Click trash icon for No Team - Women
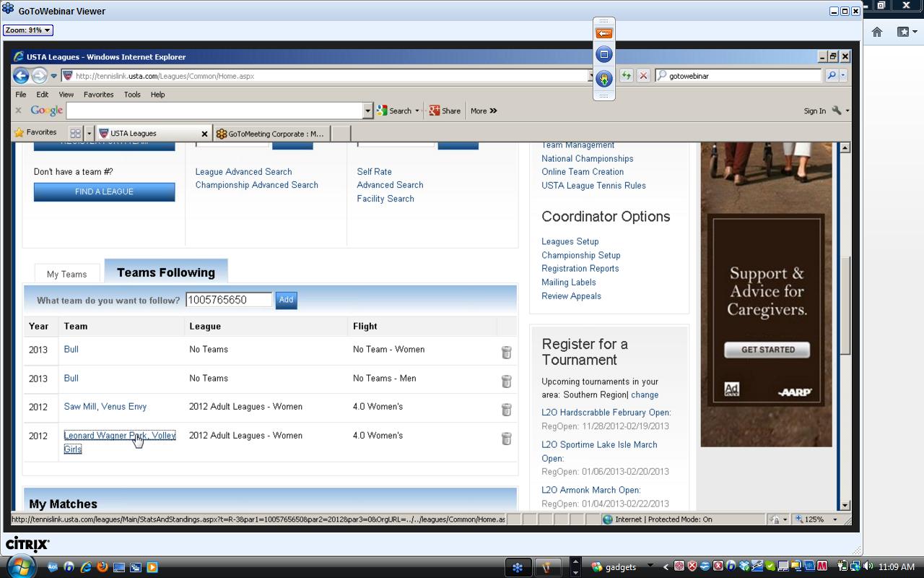This screenshot has height=578, width=924. pyautogui.click(x=506, y=353)
